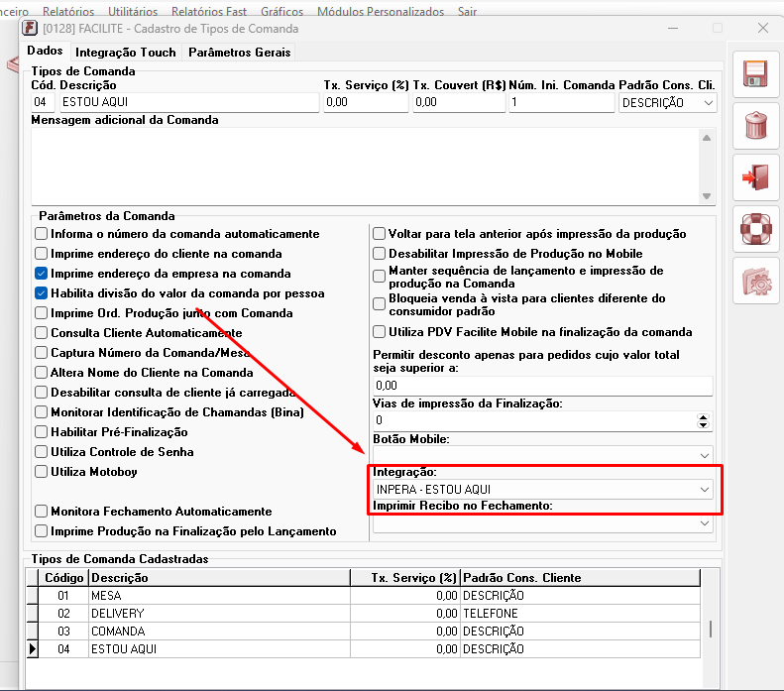Click the folder with gear settings icon
This screenshot has height=691, width=784.
coord(755,281)
